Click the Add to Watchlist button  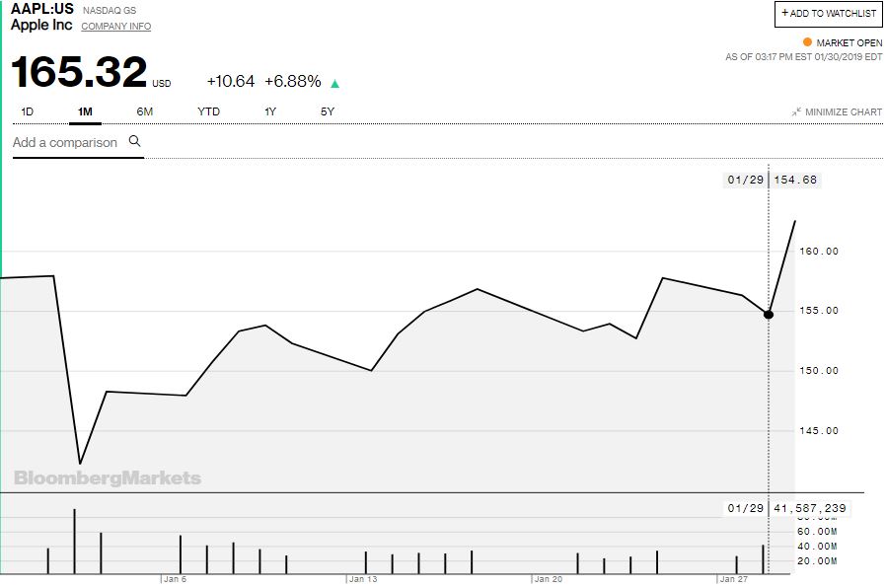pyautogui.click(x=829, y=14)
